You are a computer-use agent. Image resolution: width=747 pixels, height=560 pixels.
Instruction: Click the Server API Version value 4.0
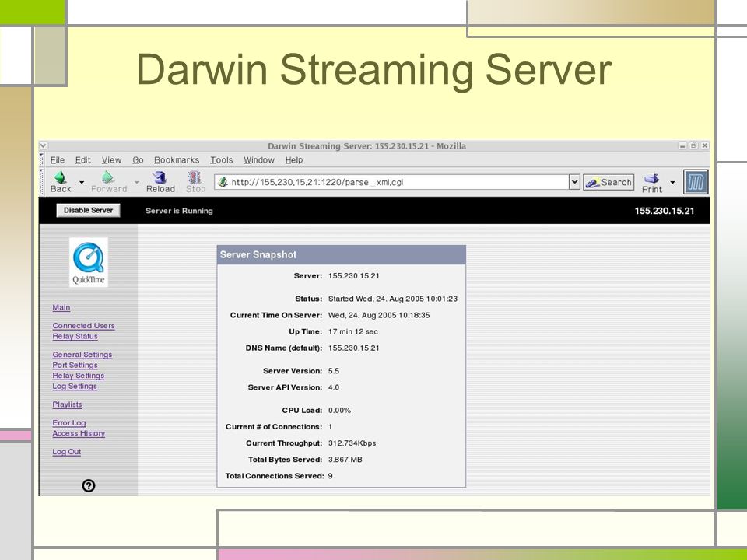click(x=334, y=387)
